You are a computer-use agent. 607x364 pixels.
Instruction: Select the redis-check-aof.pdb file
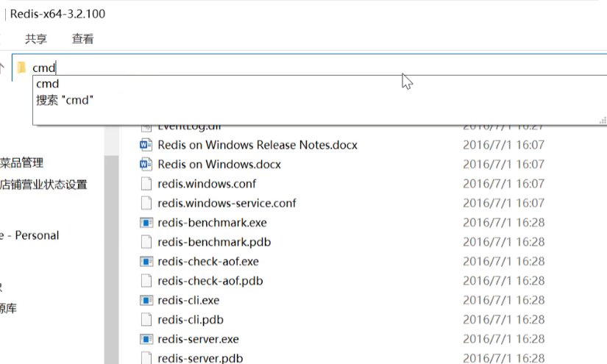[x=210, y=281]
